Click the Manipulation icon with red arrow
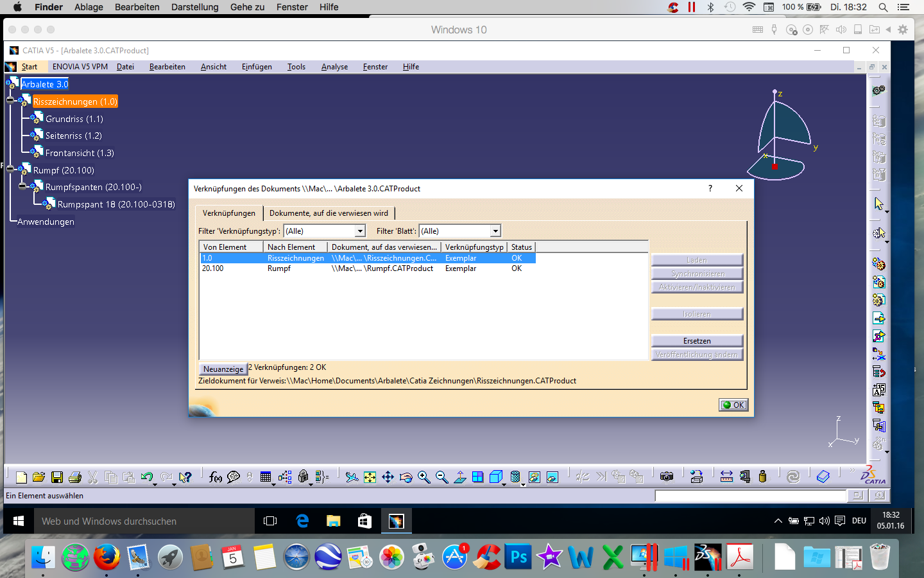This screenshot has height=578, width=924. (x=879, y=372)
